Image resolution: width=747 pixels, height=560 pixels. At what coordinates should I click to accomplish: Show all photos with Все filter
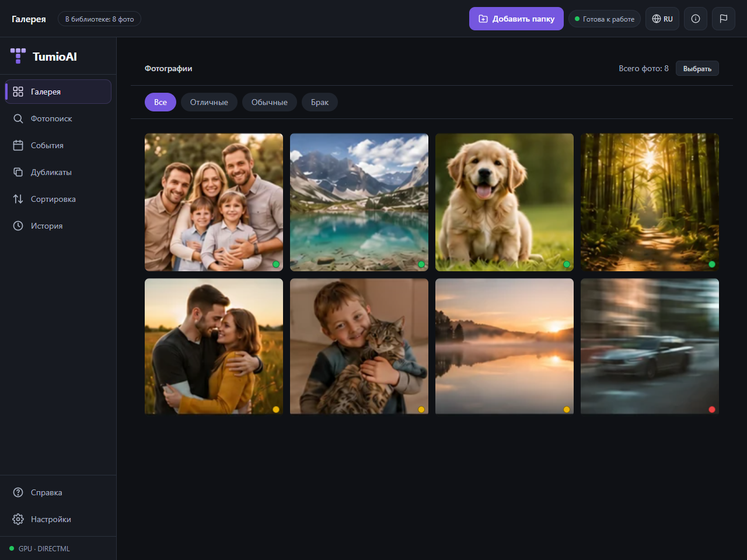(x=160, y=102)
